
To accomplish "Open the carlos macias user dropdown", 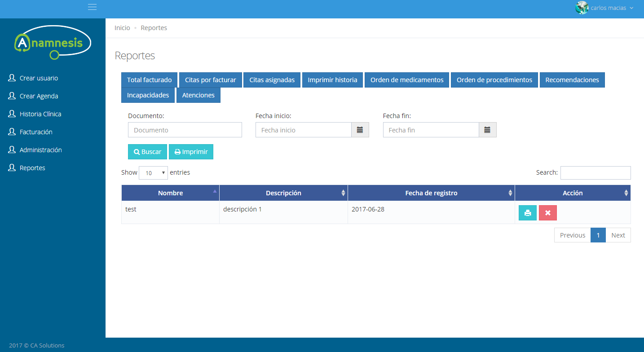I will [604, 8].
